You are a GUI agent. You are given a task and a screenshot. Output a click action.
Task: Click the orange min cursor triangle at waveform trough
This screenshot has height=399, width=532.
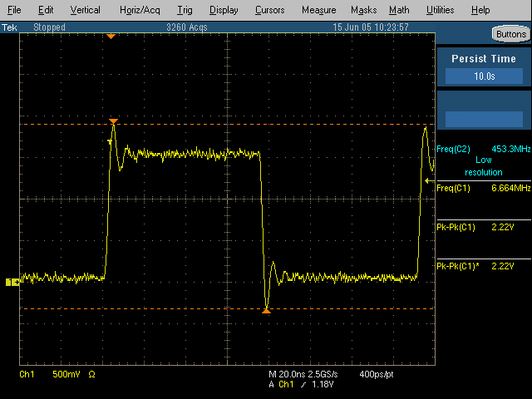click(266, 310)
